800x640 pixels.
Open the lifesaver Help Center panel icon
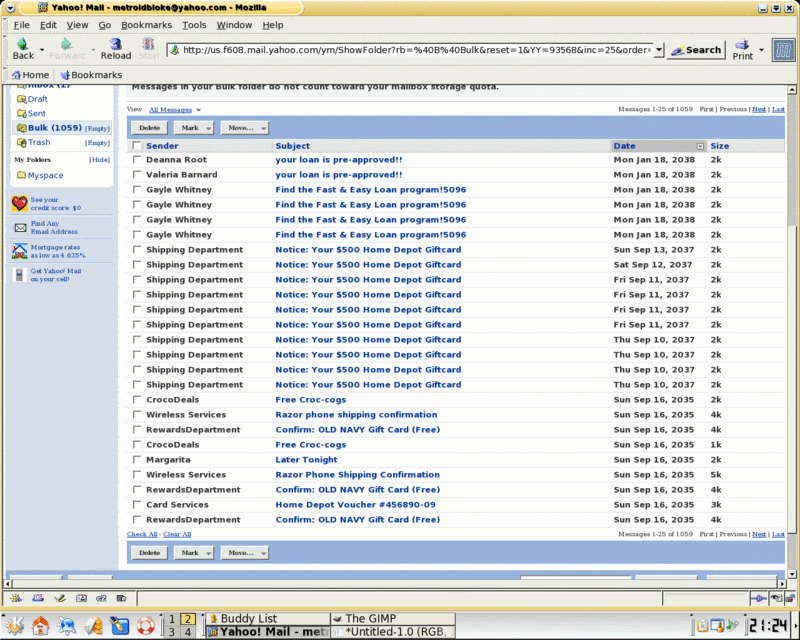pyautogui.click(x=145, y=626)
